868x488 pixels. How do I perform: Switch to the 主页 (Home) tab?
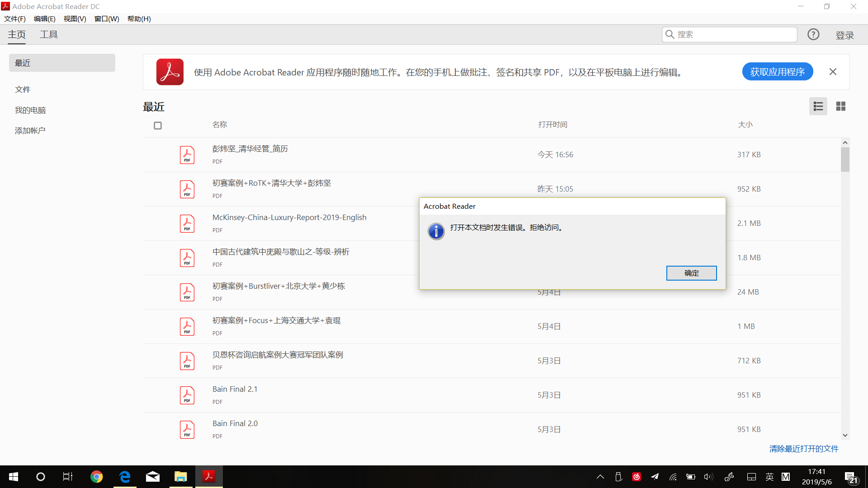[x=17, y=35]
